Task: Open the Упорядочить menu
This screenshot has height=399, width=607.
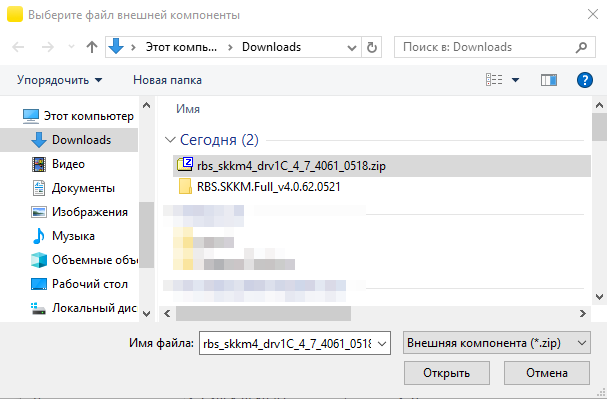Action: 59,80
